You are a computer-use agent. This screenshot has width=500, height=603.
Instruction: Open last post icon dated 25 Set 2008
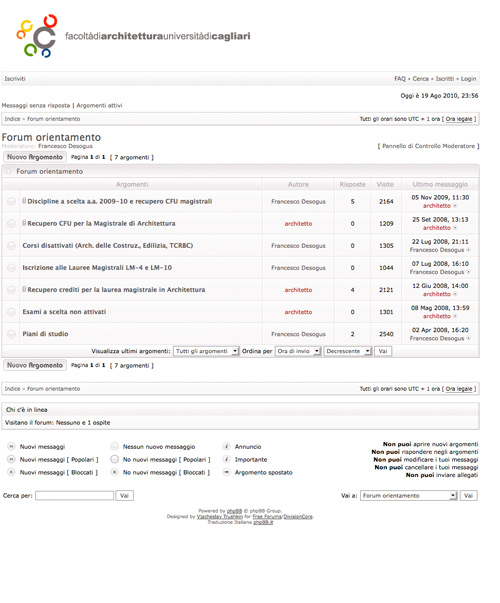[455, 228]
